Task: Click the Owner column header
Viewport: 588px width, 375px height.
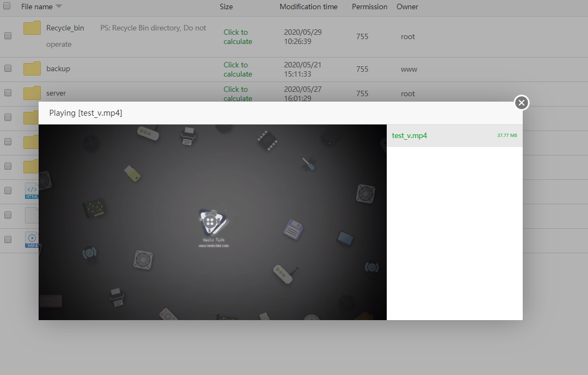Action: coord(407,7)
